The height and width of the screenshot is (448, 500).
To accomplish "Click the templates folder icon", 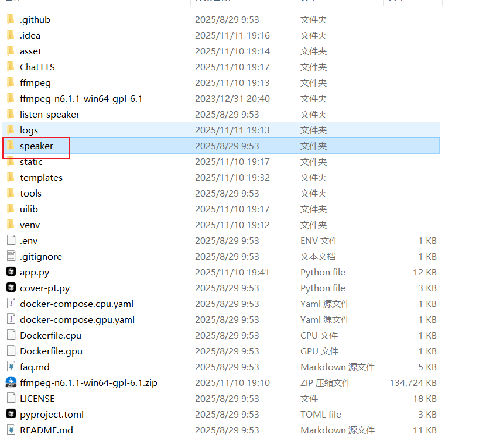I will coord(11,177).
